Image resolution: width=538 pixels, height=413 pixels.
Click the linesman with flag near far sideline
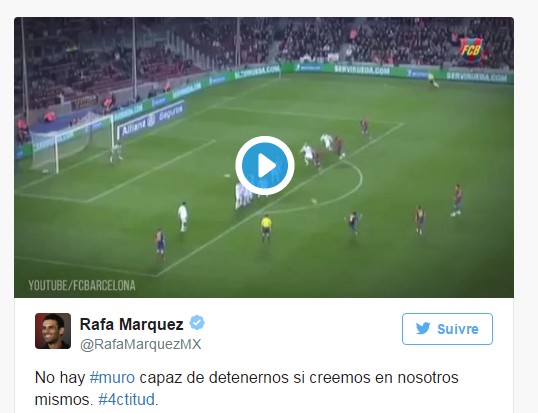(432, 80)
